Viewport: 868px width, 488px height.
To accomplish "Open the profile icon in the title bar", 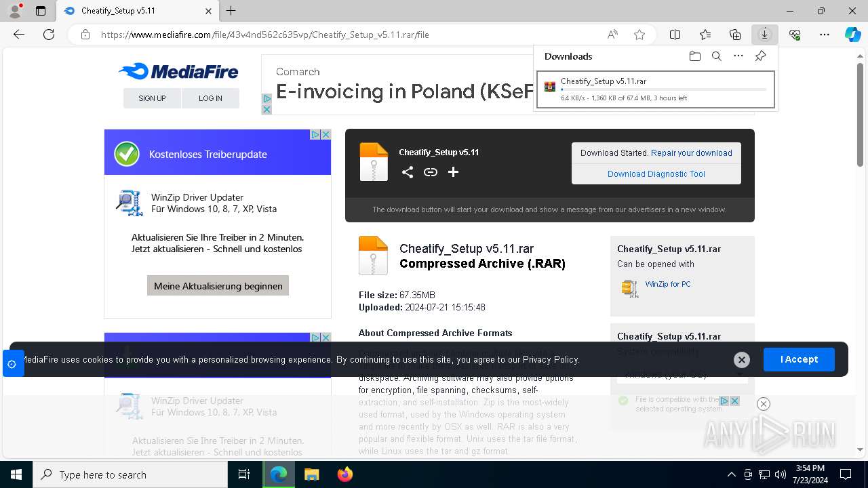I will click(14, 11).
